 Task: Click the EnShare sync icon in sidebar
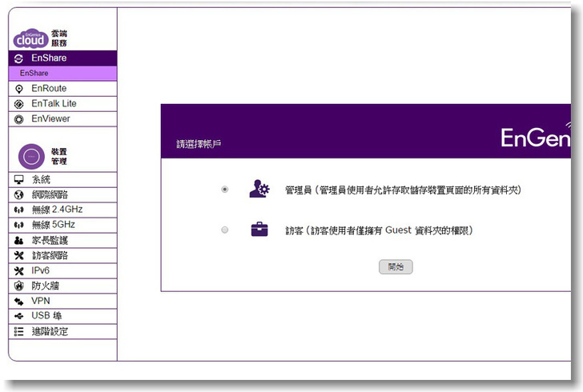point(19,58)
